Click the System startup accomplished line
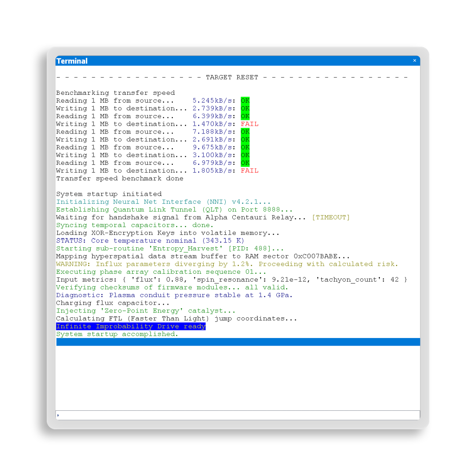 (x=117, y=334)
